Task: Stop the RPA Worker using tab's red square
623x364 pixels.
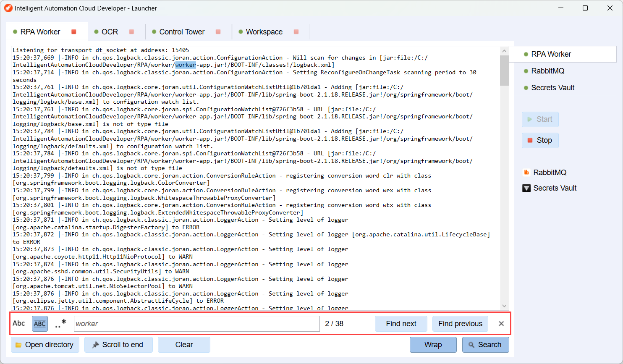Action: point(74,32)
